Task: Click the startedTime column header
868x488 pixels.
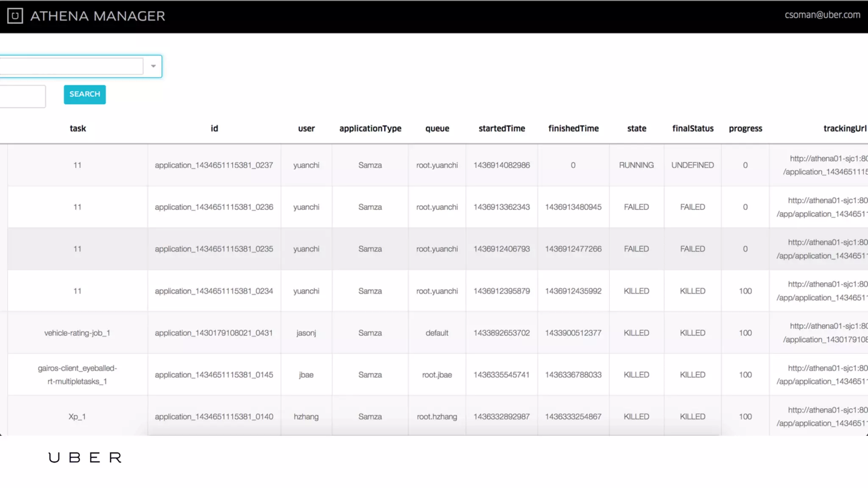Action: (x=501, y=128)
